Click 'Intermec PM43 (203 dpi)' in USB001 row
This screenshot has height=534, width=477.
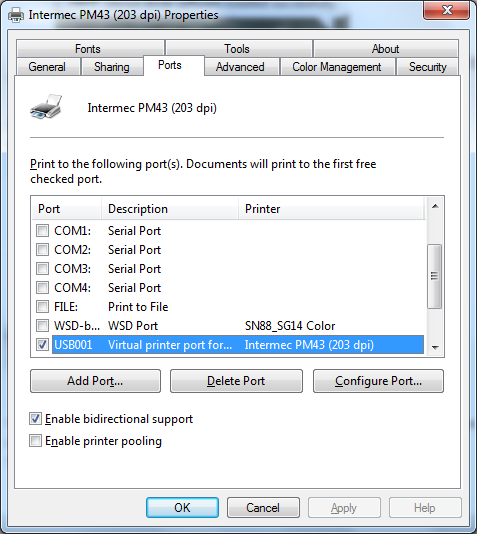309,345
